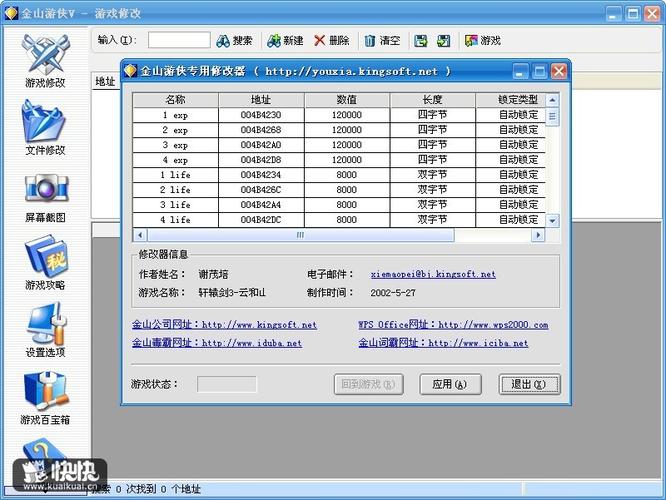The image size is (666, 500).
Task: Click the 游戏 toolbar button
Action: click(x=482, y=41)
